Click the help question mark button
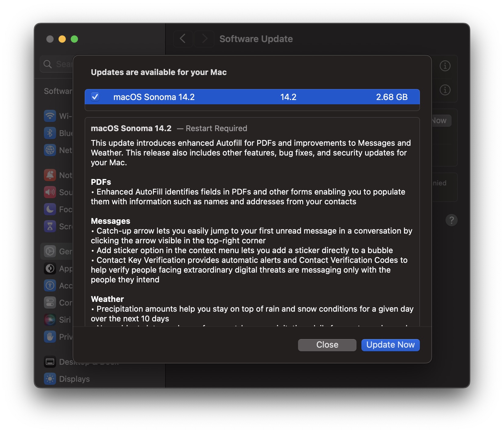 pos(452,220)
